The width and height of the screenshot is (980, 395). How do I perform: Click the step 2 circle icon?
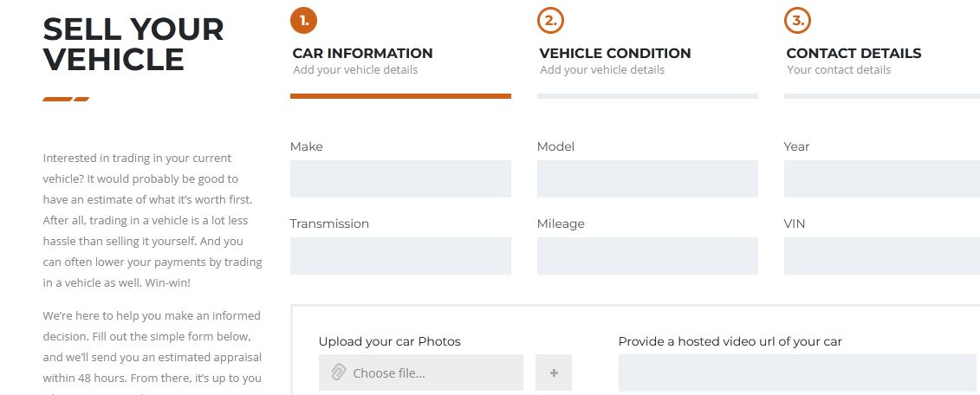coord(550,20)
